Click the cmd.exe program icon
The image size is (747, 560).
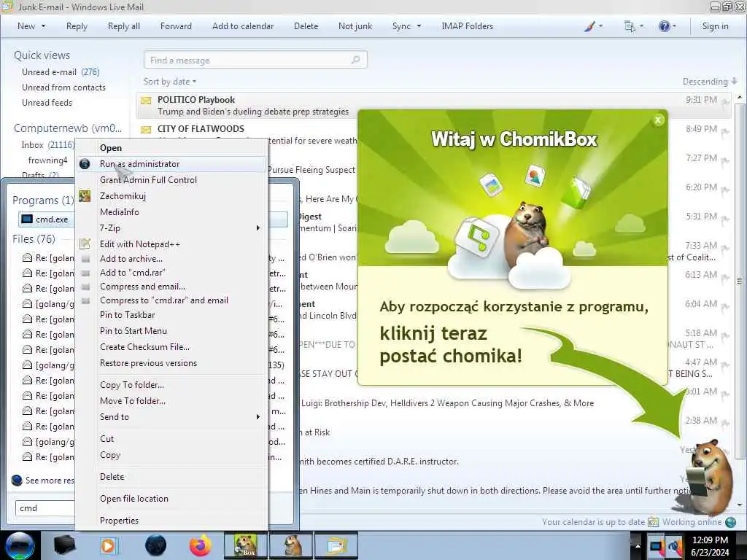pyautogui.click(x=27, y=219)
